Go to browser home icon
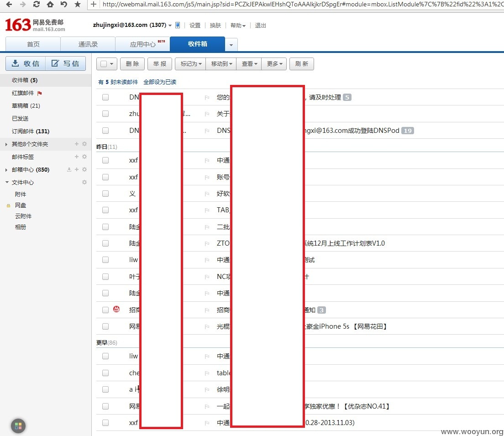The width and height of the screenshot is (504, 436). coord(50,4)
